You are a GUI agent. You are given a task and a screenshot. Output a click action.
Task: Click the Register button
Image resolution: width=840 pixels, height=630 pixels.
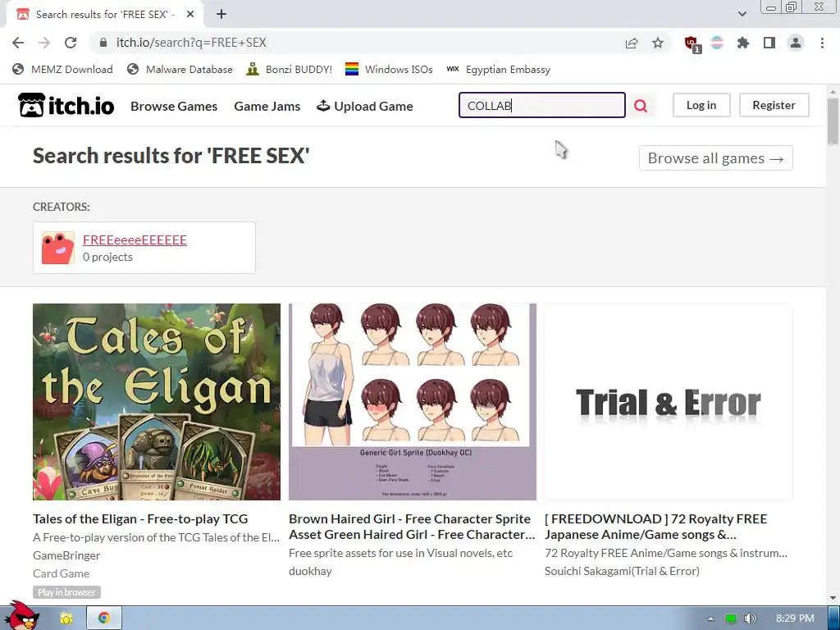pyautogui.click(x=774, y=105)
